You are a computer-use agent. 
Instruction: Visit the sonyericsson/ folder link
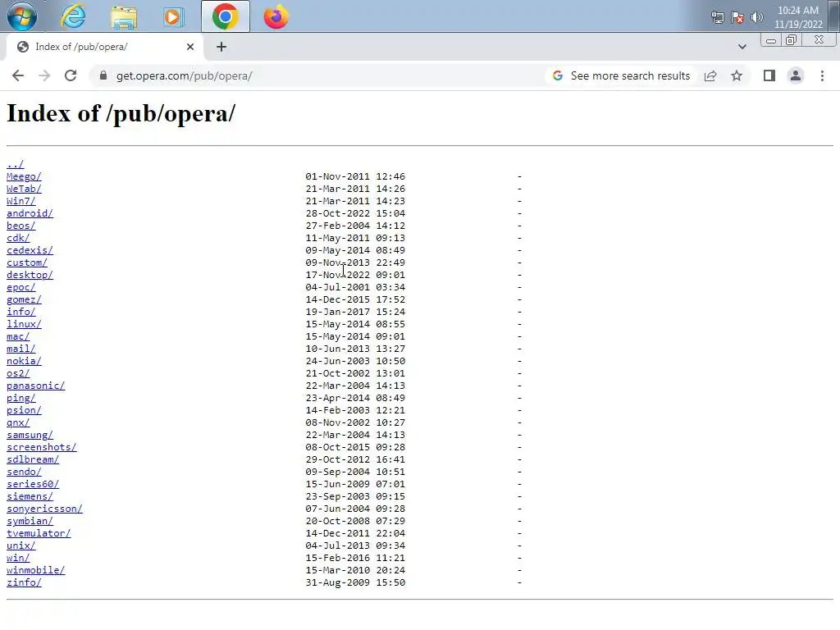pos(44,509)
